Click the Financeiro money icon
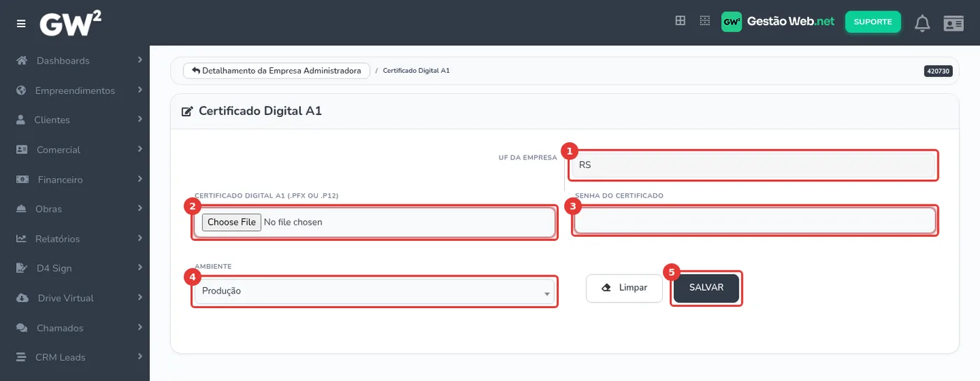Viewport: 980px width, 381px height. [x=22, y=179]
